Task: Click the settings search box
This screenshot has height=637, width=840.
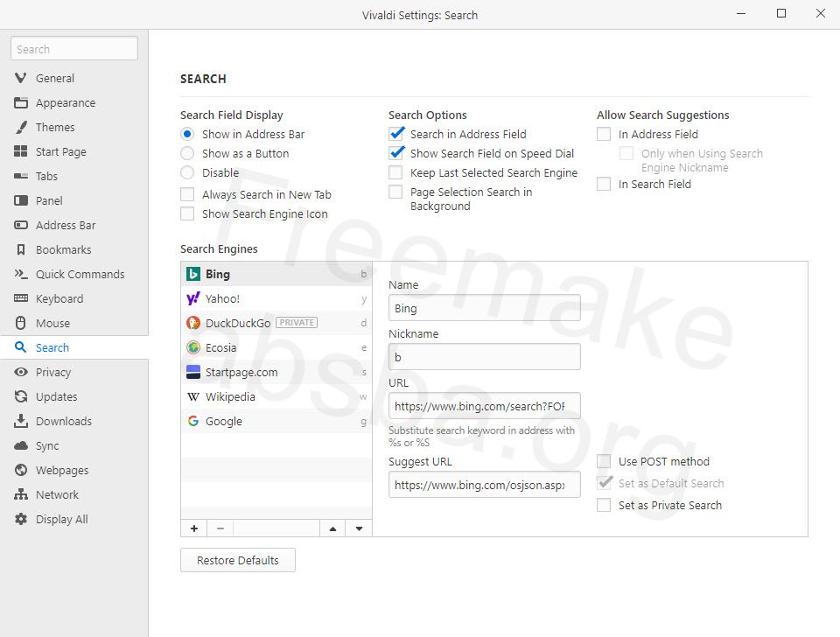Action: pos(73,49)
